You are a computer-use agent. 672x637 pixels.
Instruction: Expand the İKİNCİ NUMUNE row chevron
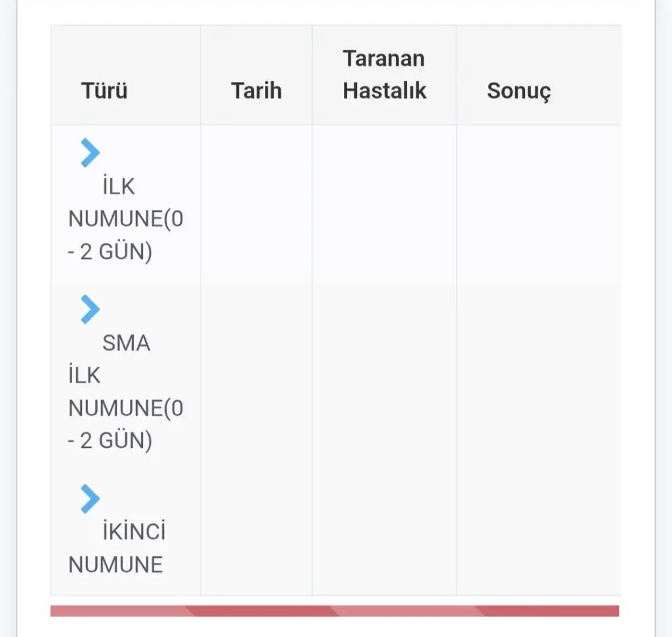click(90, 499)
